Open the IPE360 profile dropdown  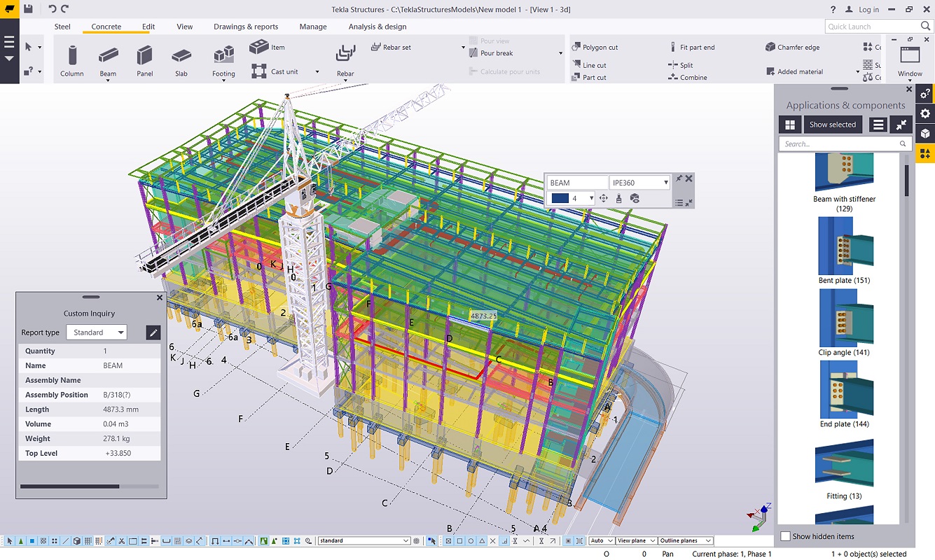tap(664, 182)
